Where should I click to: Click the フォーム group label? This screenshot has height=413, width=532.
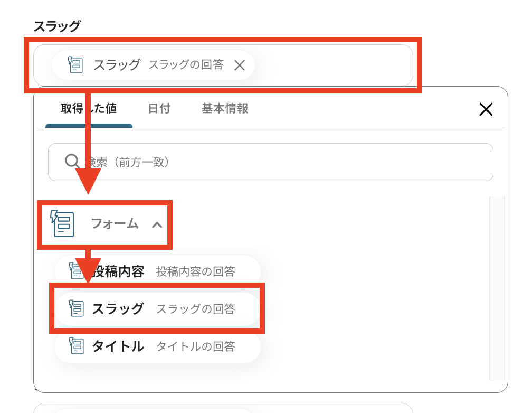(x=115, y=223)
